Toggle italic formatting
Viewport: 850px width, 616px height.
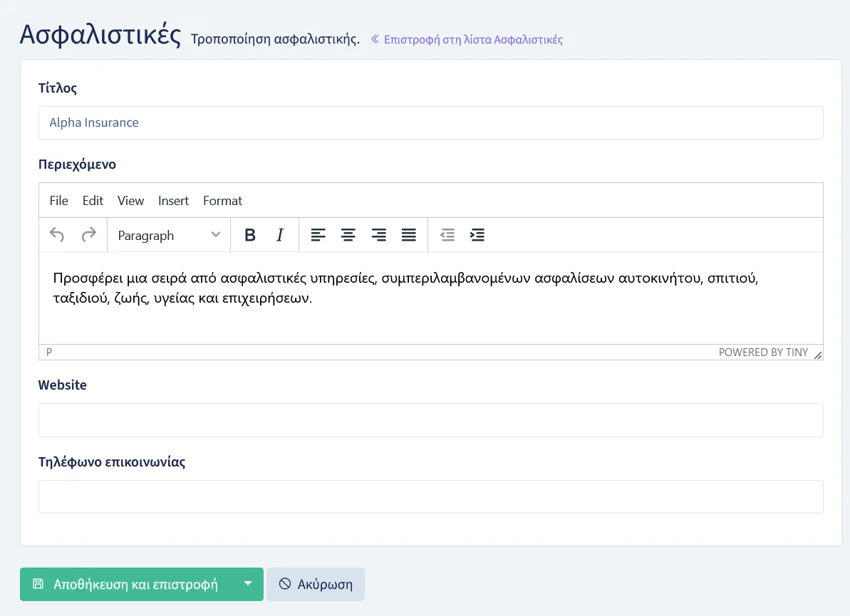280,235
